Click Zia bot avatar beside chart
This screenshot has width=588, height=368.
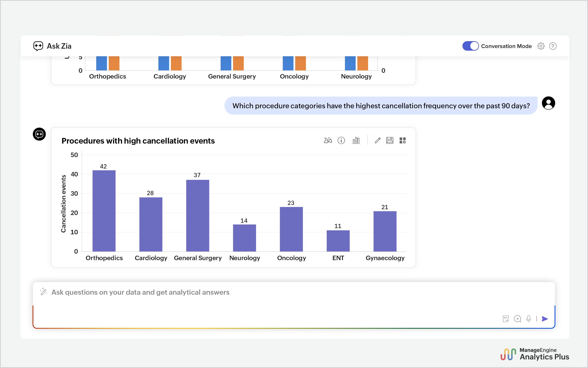click(39, 134)
